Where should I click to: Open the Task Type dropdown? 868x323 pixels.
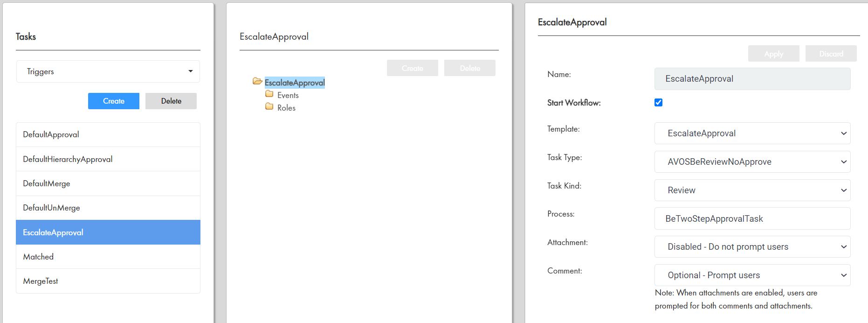[x=752, y=161]
